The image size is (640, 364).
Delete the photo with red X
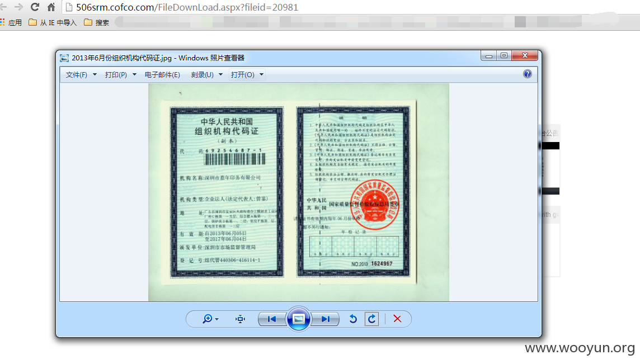pos(397,319)
